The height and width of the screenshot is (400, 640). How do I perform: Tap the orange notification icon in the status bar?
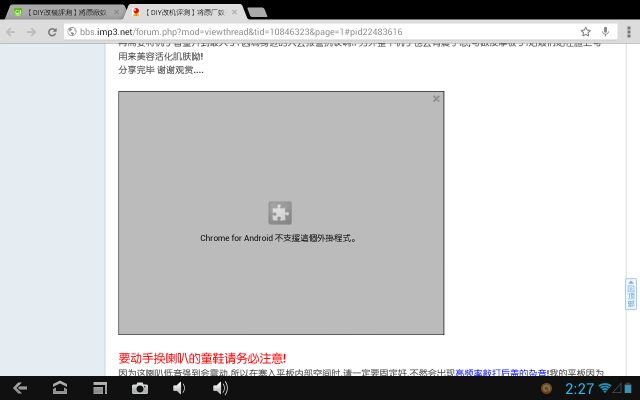tap(546, 389)
